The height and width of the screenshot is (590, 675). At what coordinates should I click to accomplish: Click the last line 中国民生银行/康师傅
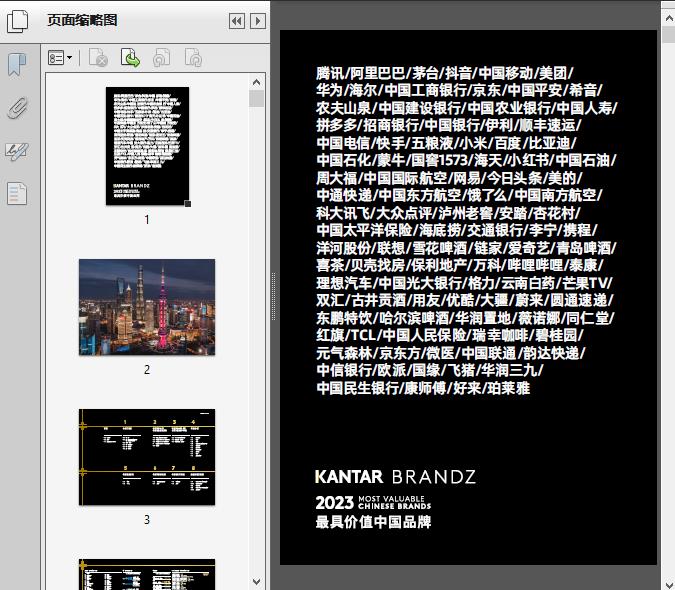pos(423,388)
